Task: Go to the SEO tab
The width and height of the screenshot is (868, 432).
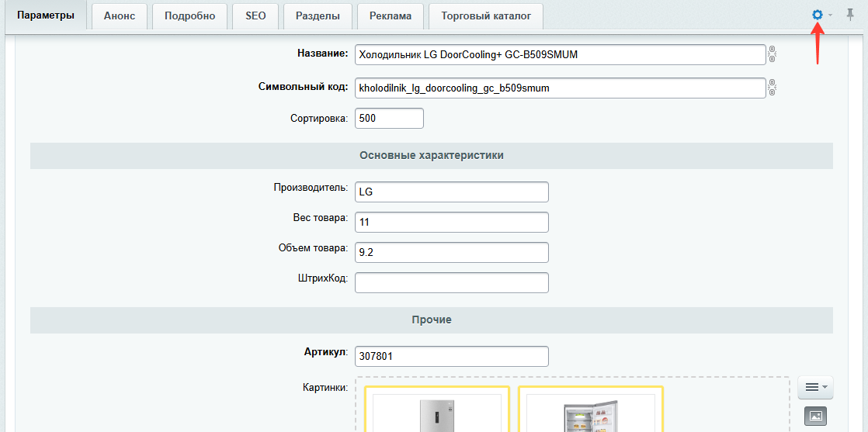Action: 255,16
